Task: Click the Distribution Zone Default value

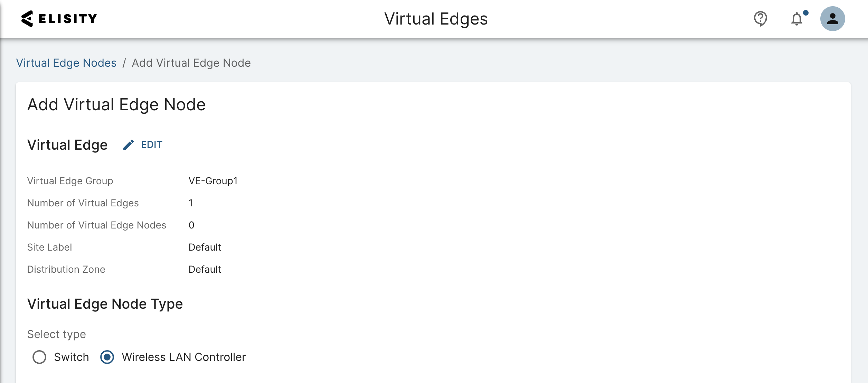Action: click(x=205, y=269)
